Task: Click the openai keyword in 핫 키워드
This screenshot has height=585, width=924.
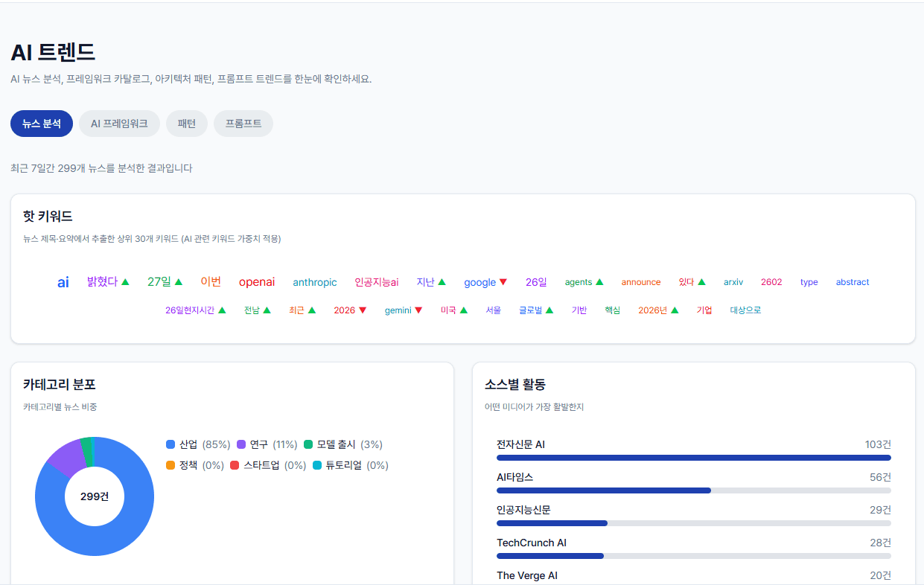Action: coord(257,282)
